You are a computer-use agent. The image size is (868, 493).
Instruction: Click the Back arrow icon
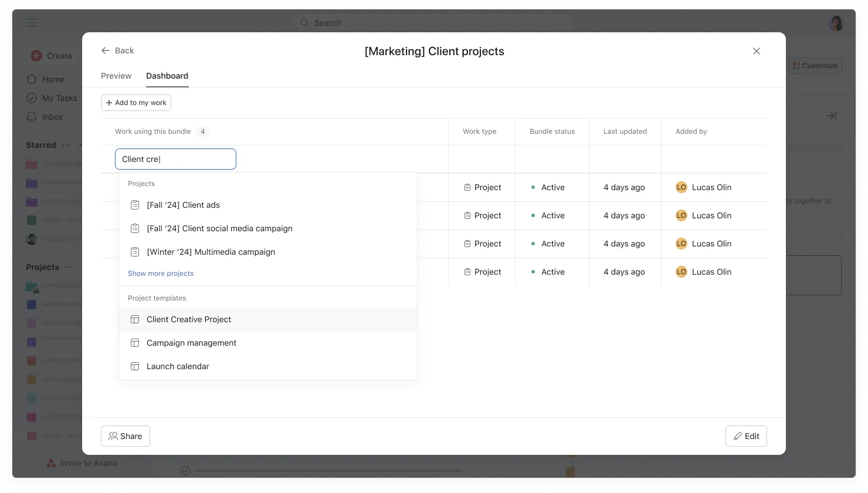tap(106, 50)
